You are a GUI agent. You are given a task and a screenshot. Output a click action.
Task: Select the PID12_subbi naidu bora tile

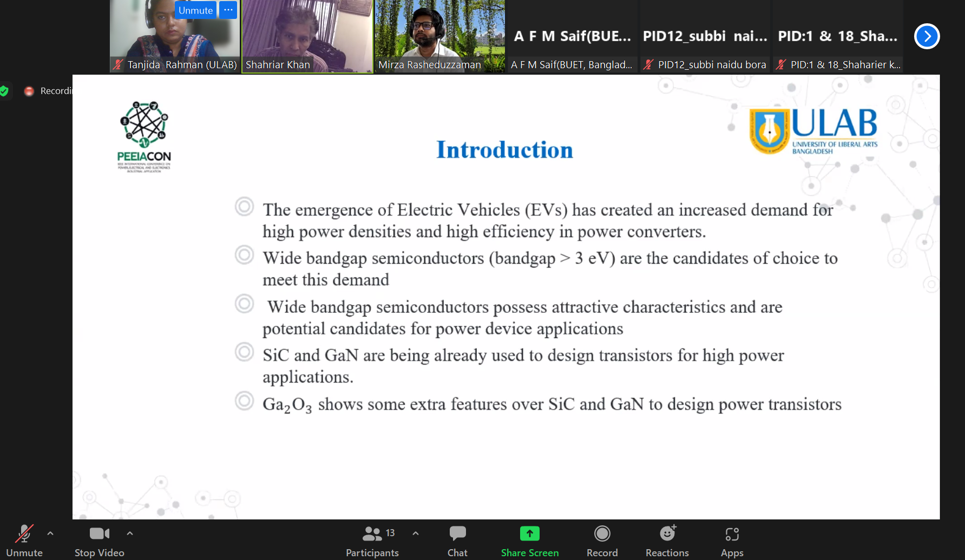point(705,36)
